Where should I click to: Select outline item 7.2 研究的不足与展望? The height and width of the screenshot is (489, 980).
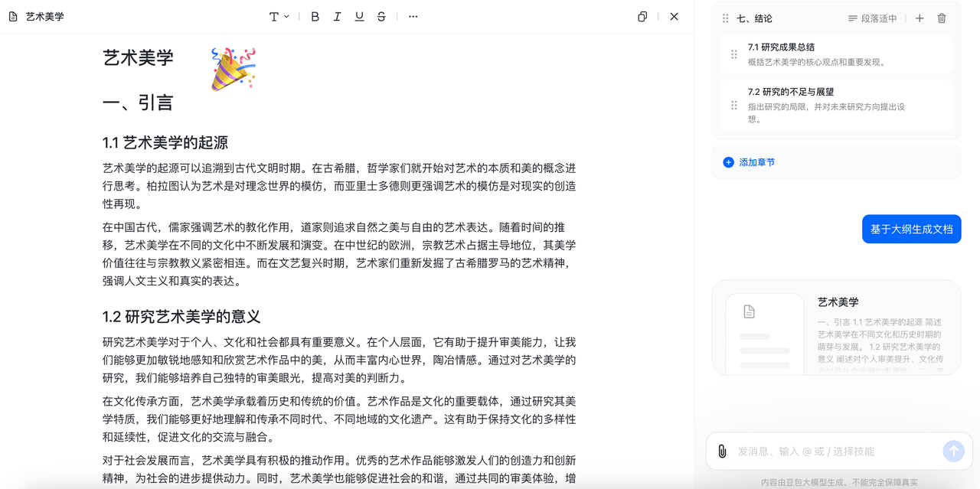coord(836,105)
